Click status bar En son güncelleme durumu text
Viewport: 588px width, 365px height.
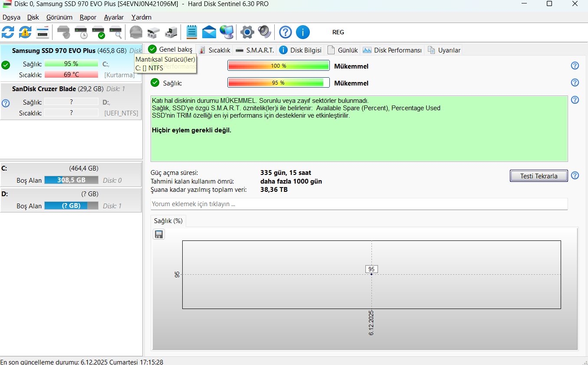point(82,362)
